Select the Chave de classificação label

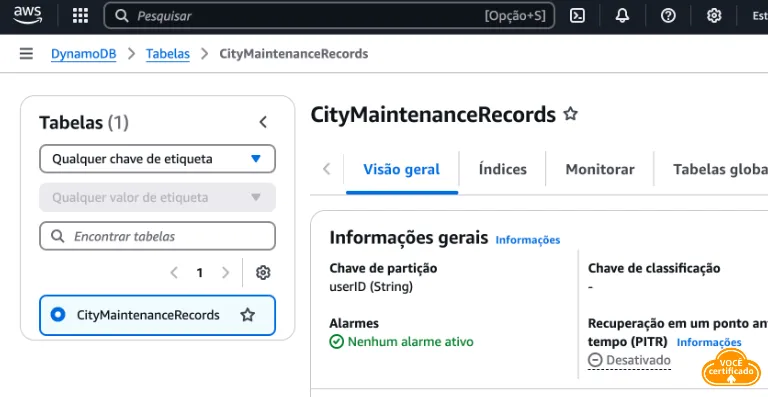pos(654,268)
